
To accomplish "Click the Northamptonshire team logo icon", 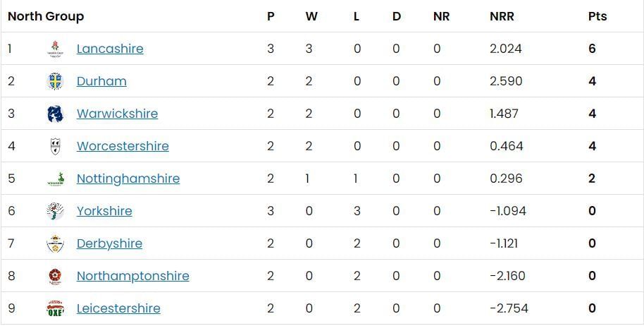I will [x=55, y=276].
